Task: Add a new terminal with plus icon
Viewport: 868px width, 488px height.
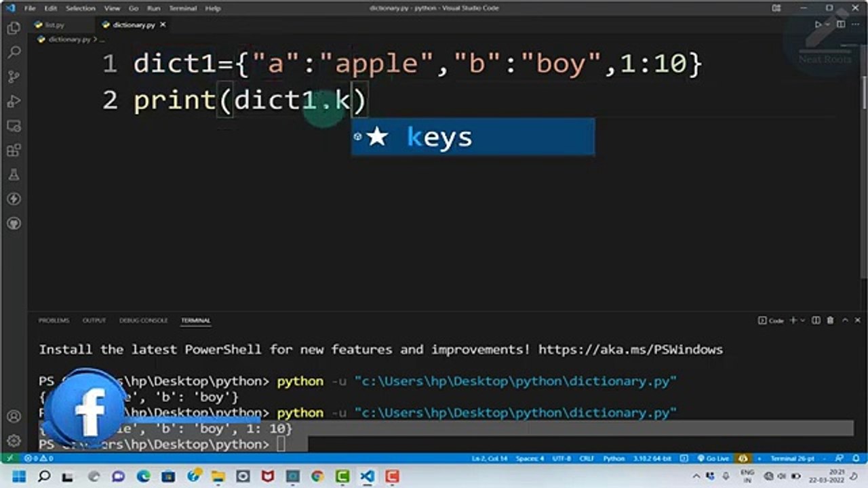Action: pos(793,321)
